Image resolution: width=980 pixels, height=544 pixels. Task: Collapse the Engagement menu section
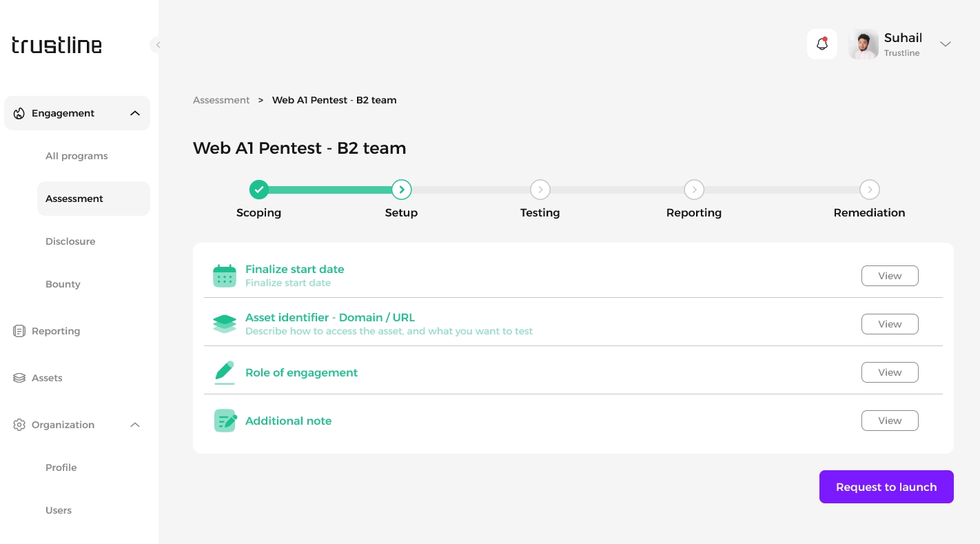(x=135, y=113)
